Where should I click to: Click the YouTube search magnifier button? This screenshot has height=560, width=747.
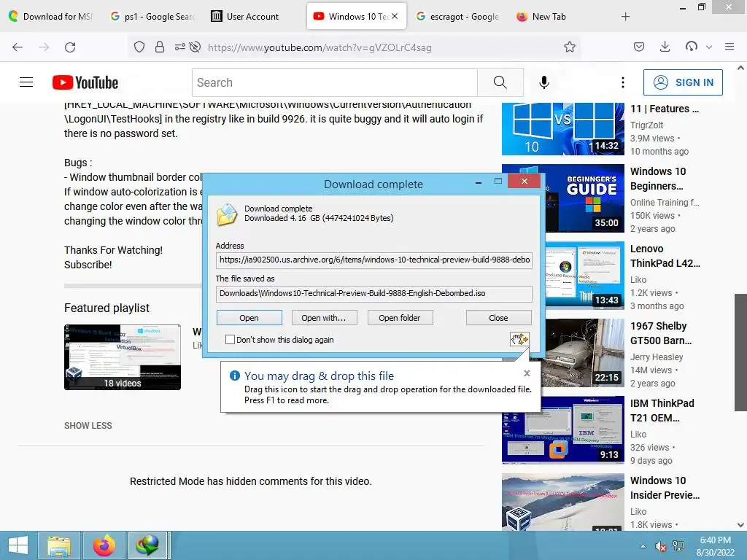tap(500, 82)
